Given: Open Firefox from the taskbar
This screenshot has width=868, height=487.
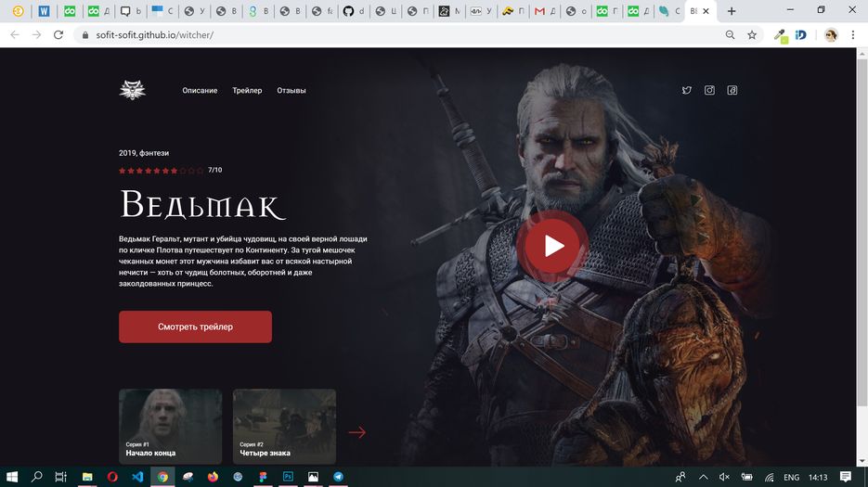Looking at the screenshot, I should (213, 477).
